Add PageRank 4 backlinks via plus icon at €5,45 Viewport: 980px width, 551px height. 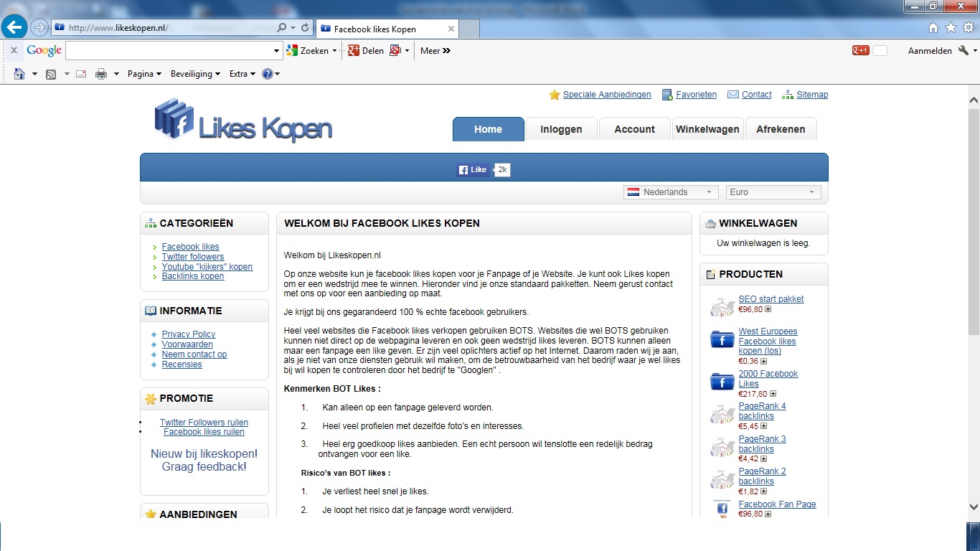763,426
